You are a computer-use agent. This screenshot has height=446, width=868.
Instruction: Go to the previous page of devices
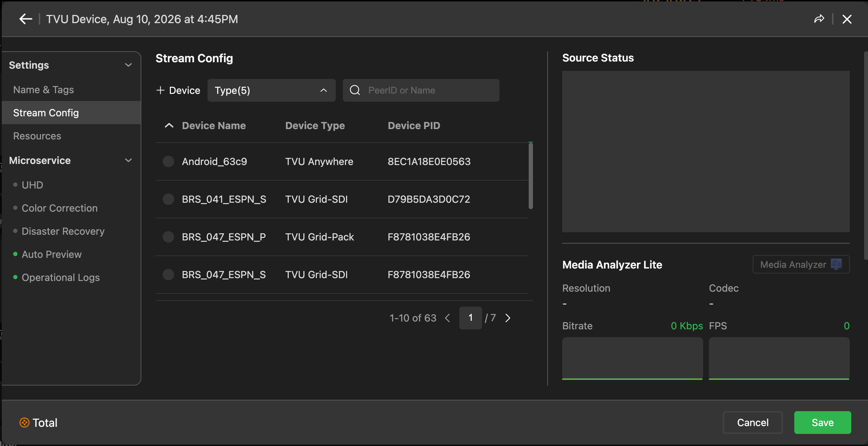click(x=448, y=318)
